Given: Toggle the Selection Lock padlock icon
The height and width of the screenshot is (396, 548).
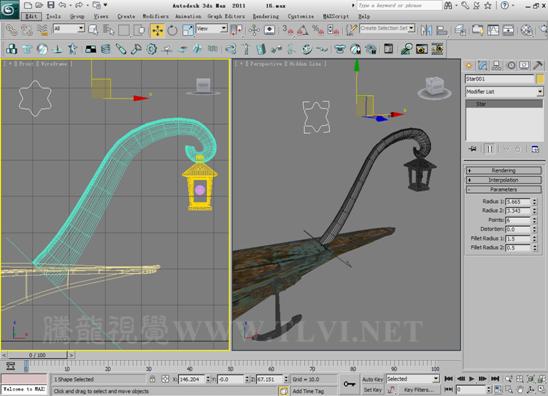Looking at the screenshot, I should click(x=152, y=379).
